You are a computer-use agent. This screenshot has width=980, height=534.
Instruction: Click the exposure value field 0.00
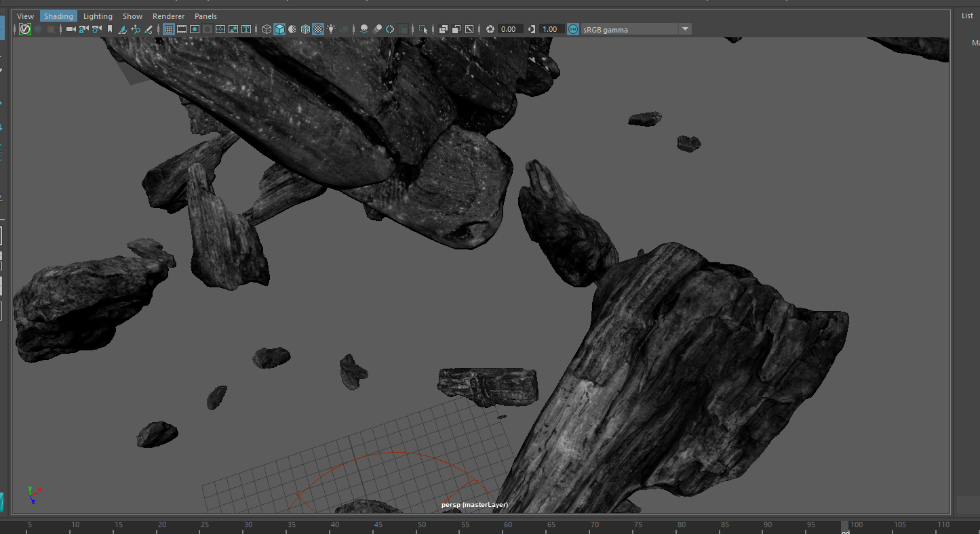(x=511, y=29)
